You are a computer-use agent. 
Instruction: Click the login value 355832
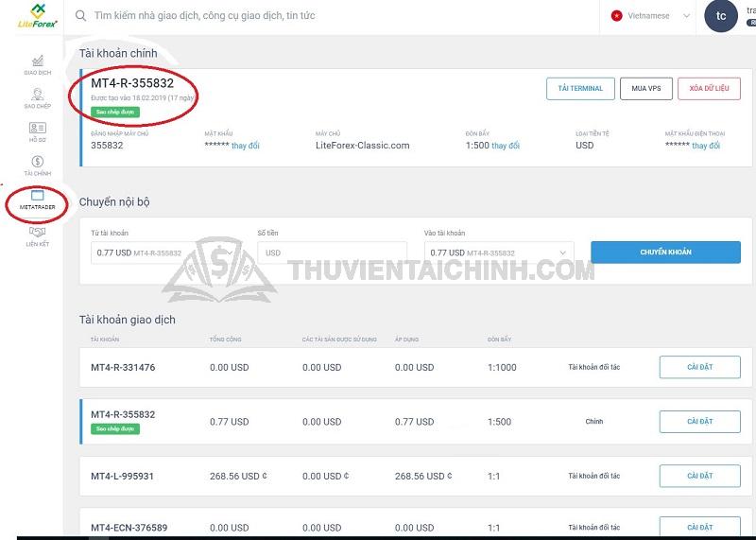[107, 146]
